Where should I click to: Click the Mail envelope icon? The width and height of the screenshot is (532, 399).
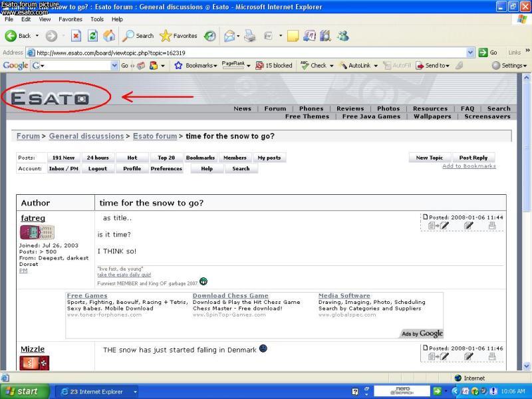229,36
